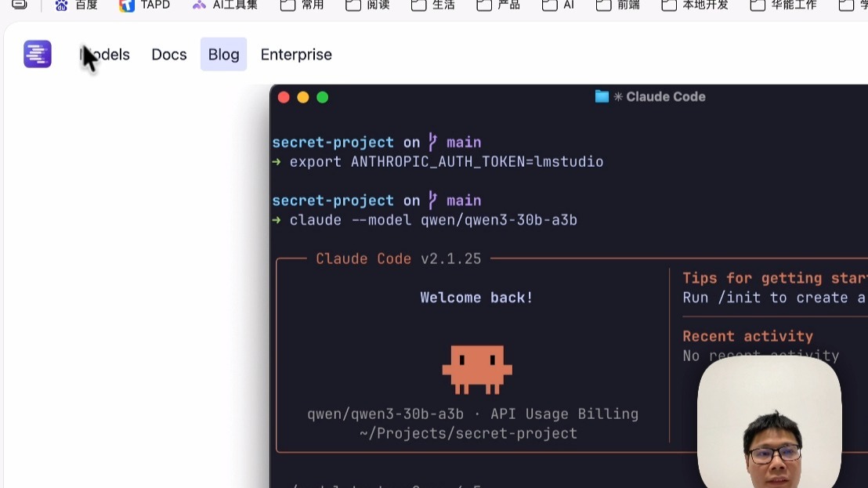Expand the 华能工作 bookmark folder
The image size is (868, 488).
tap(783, 5)
